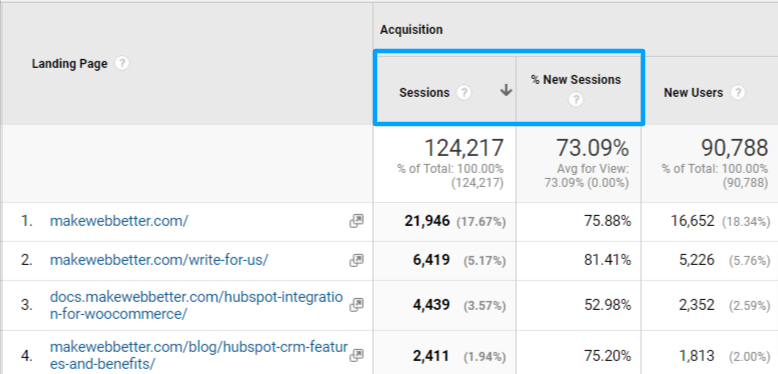
Task: Select total sessions value 124,217
Action: tap(463, 148)
